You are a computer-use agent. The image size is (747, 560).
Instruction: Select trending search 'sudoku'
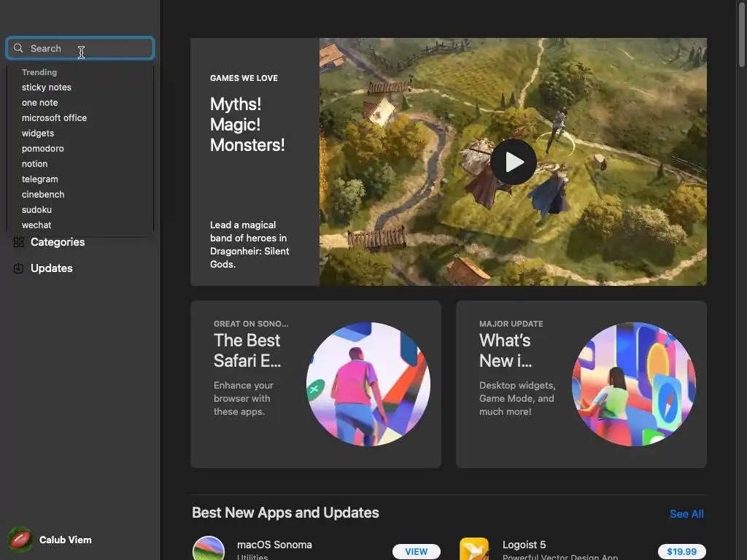click(36, 209)
